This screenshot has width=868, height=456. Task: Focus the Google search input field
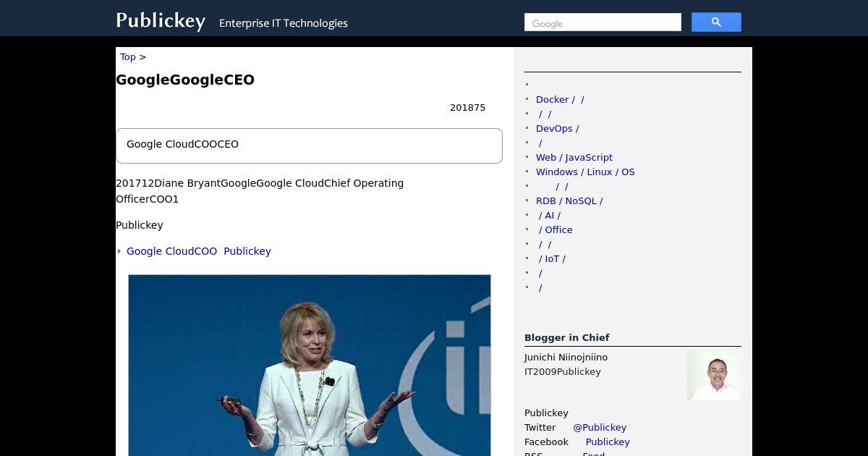click(603, 22)
